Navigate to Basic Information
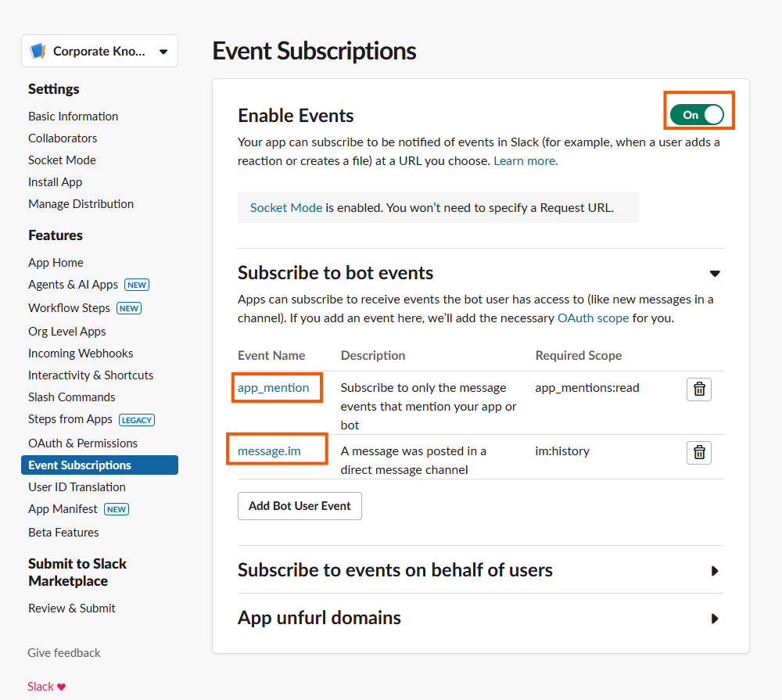Image resolution: width=782 pixels, height=700 pixels. (x=74, y=117)
